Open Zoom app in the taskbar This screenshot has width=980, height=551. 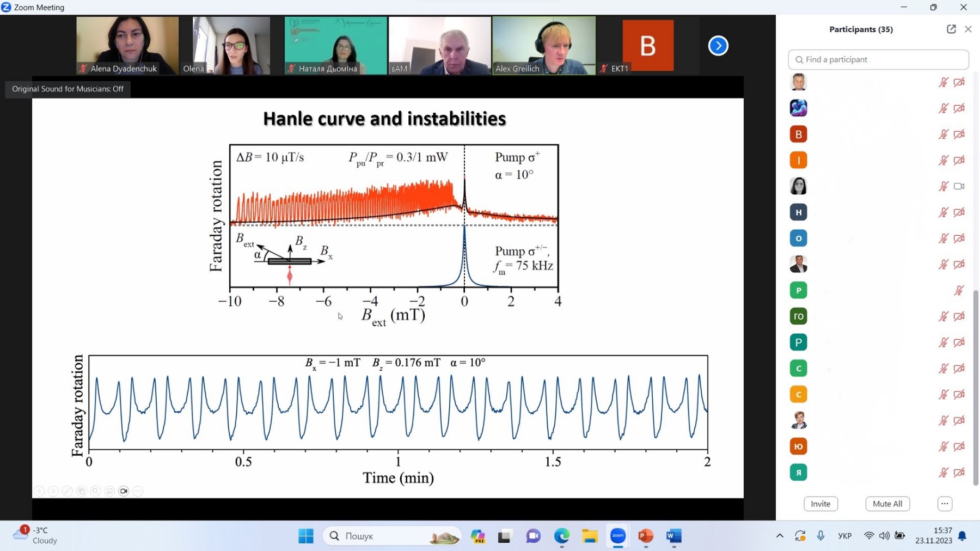pos(618,536)
